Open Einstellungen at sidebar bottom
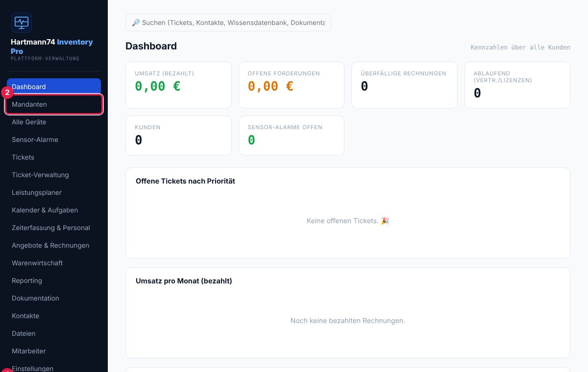 [54, 368]
